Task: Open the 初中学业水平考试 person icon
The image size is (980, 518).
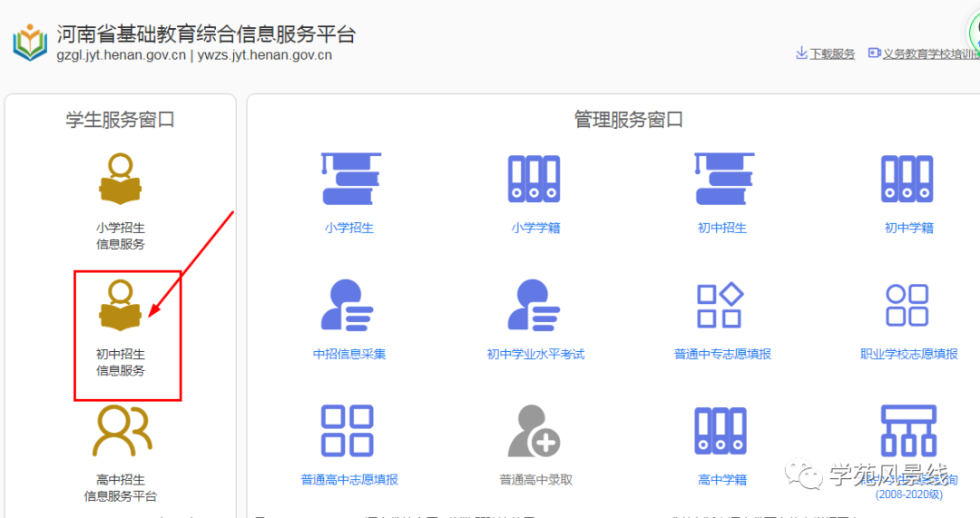Action: pyautogui.click(x=534, y=306)
